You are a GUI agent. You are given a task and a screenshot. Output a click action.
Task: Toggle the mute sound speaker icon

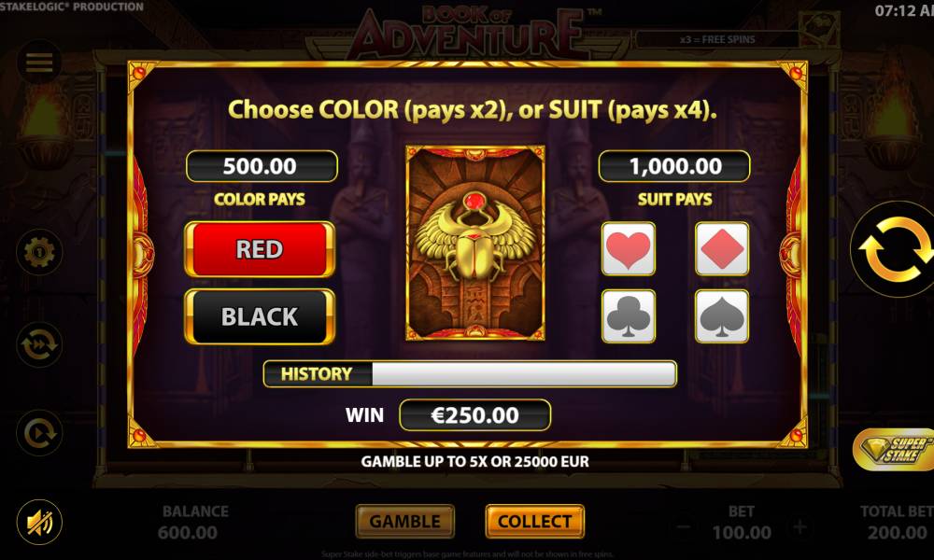[39, 522]
